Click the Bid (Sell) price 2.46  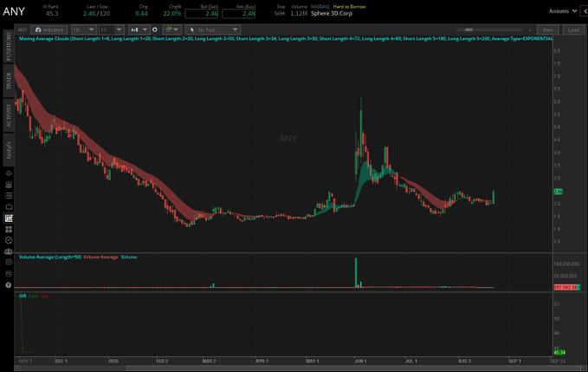pos(202,14)
